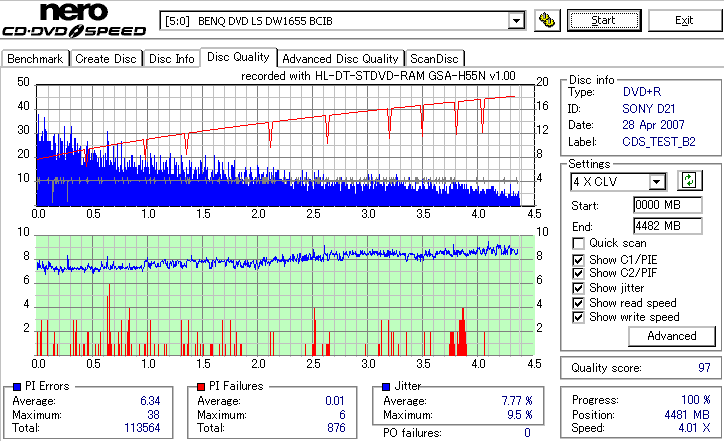Viewport: 724px width, 441px height.
Task: Uncheck Show jitter option
Action: (578, 288)
